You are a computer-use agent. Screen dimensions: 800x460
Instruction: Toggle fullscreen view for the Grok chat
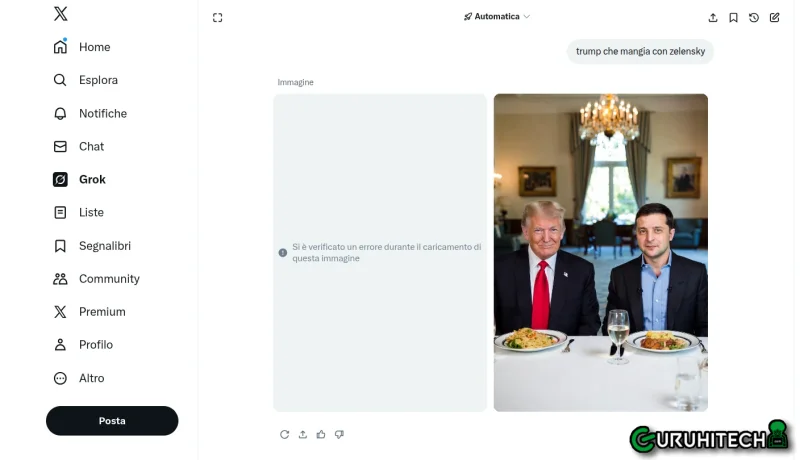click(x=218, y=17)
